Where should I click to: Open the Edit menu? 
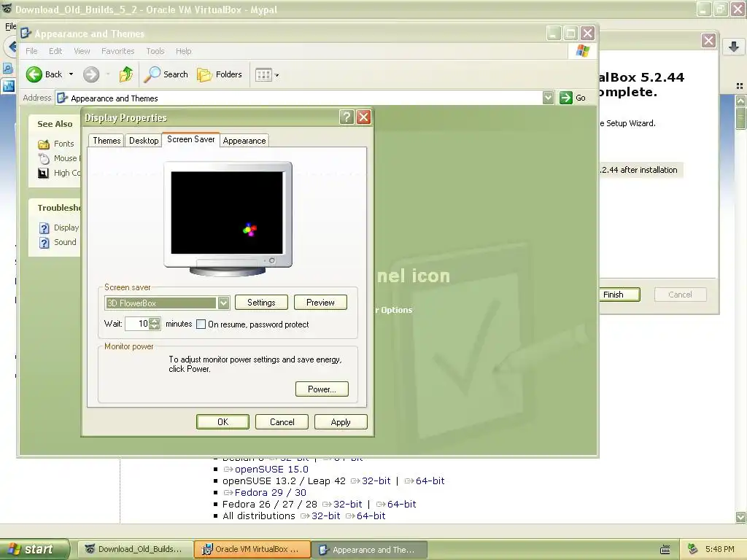tap(55, 51)
